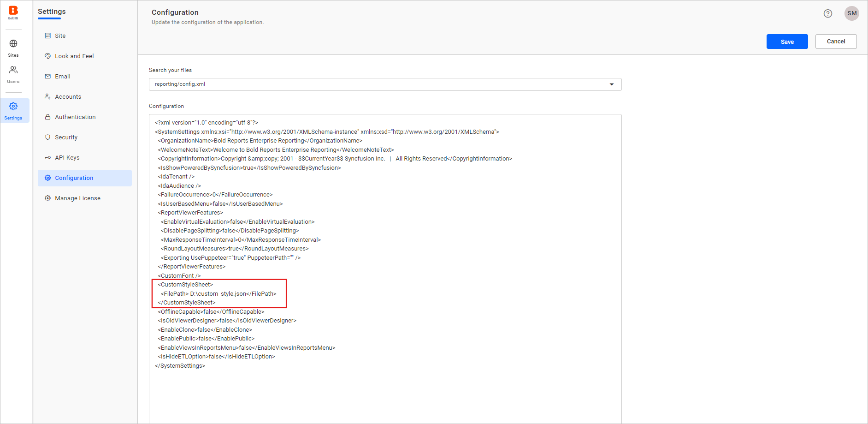Viewport: 868px width, 424px height.
Task: Click the OrganizationName line in editor
Action: point(260,141)
